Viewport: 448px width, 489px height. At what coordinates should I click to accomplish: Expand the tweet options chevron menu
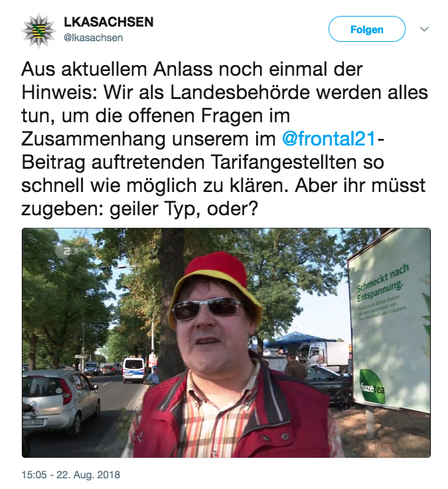click(424, 29)
